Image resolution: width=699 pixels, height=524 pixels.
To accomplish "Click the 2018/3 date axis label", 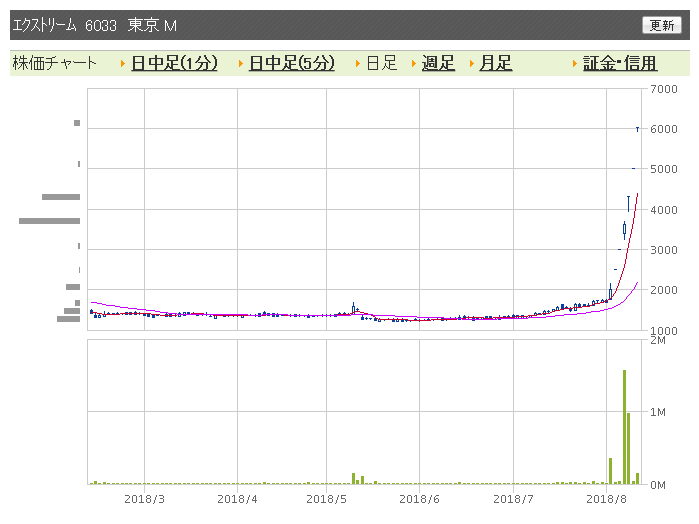I will tap(144, 499).
